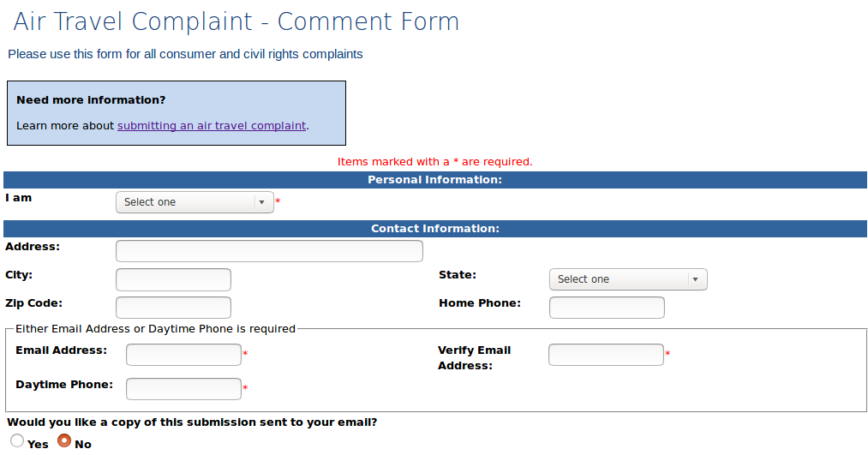Click the 'Yes' label for email copy

coord(38,445)
